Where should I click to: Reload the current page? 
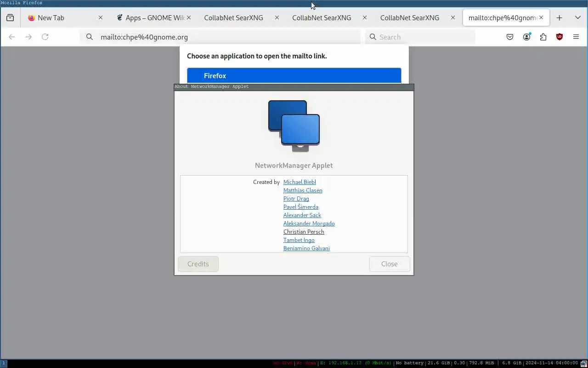click(x=45, y=37)
